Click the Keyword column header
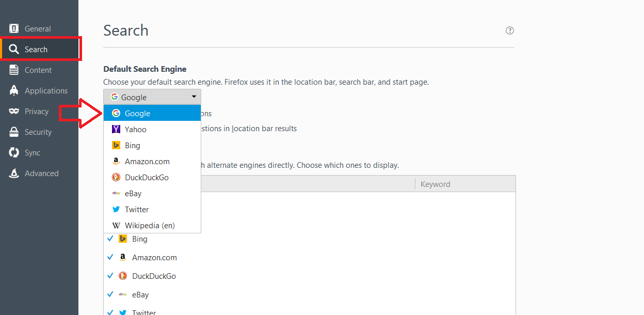 [436, 184]
